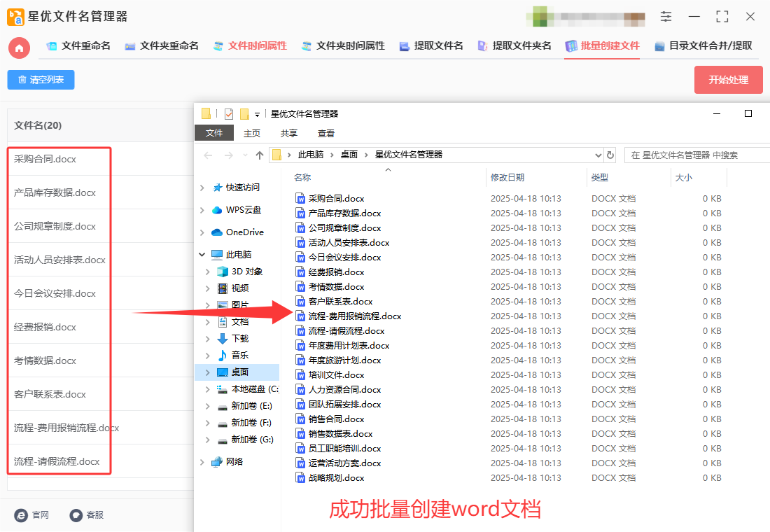Viewport: 770px width, 532px height.
Task: Click the 网络 network icon
Action: point(217,462)
